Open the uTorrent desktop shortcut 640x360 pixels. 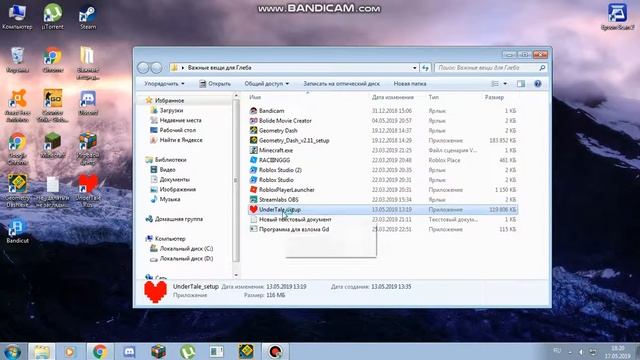[x=53, y=16]
